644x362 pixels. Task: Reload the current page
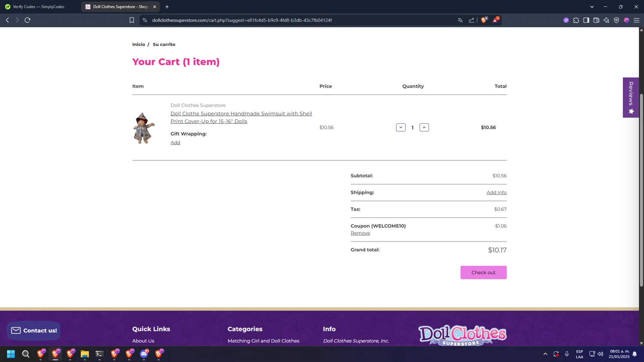tap(27, 20)
